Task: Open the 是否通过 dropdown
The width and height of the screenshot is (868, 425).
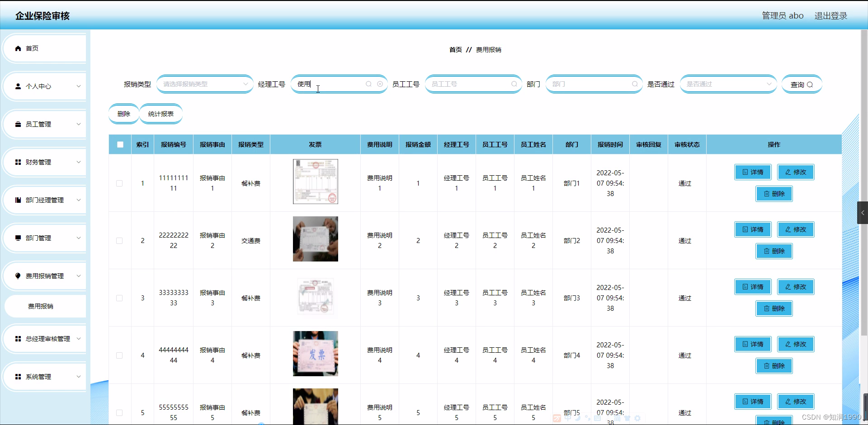Action: pyautogui.click(x=728, y=84)
